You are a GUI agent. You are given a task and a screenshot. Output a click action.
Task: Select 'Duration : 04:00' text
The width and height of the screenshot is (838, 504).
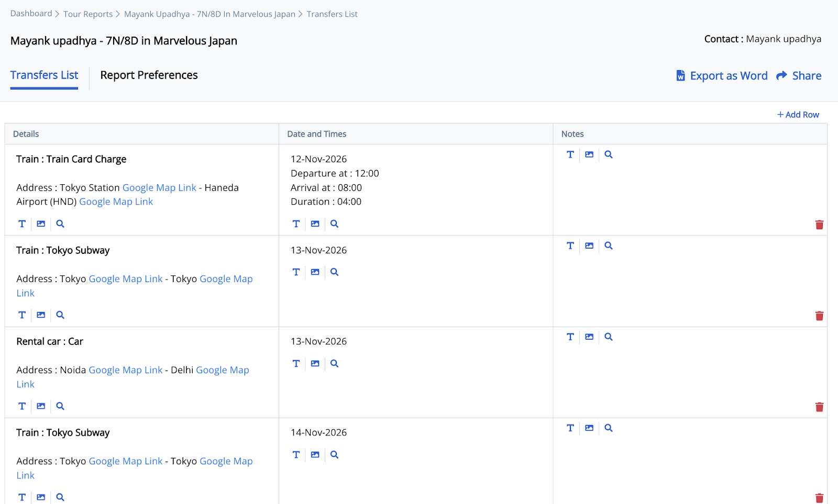[x=326, y=201]
